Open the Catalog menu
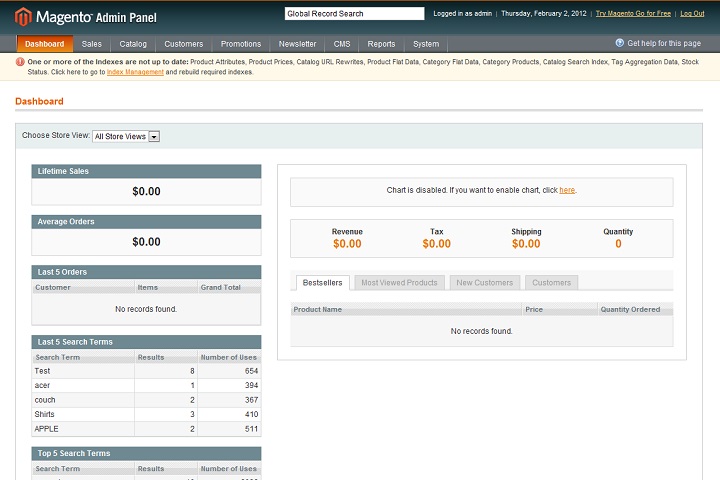The height and width of the screenshot is (480, 720). pyautogui.click(x=133, y=44)
